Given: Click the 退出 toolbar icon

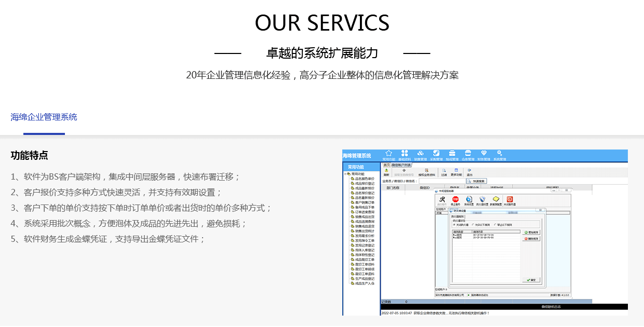Looking at the screenshot, I should tap(469, 172).
